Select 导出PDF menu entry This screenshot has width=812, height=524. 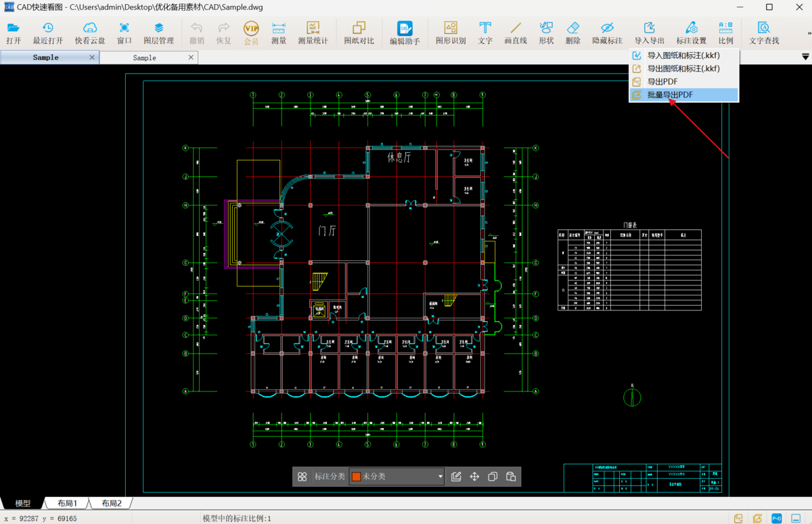[662, 82]
